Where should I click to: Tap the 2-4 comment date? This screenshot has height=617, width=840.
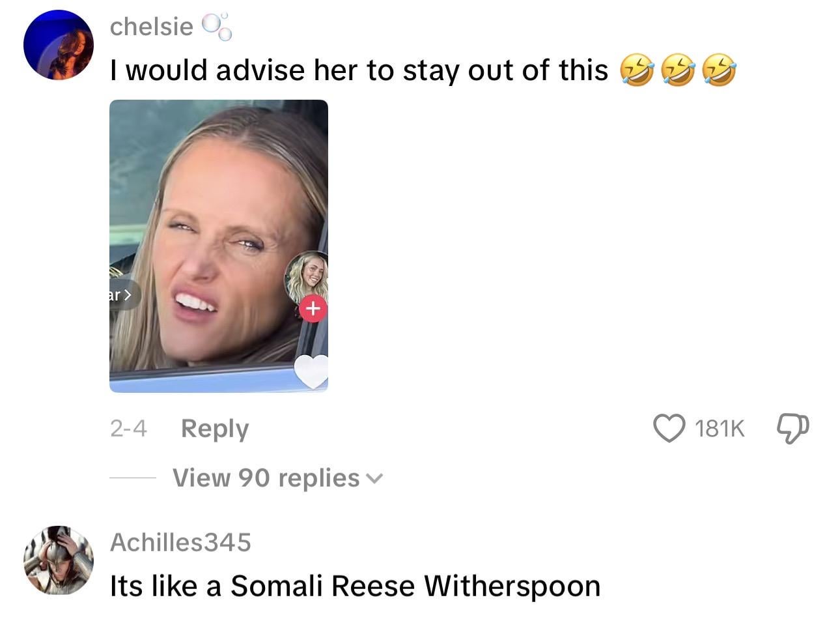click(x=128, y=429)
